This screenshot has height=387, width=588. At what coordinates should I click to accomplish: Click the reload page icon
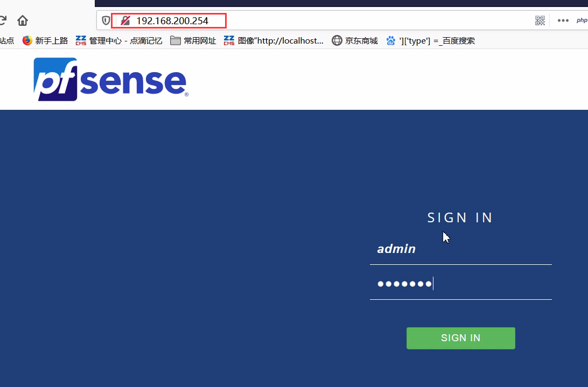click(x=3, y=20)
